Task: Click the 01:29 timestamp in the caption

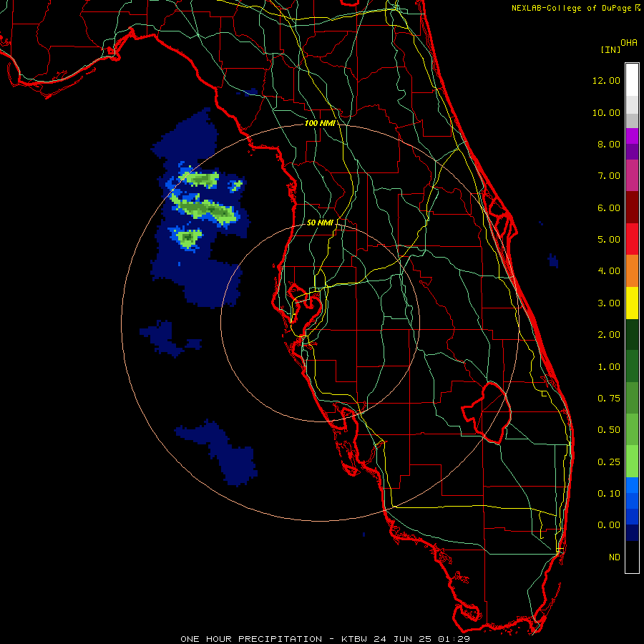Action: [454, 639]
